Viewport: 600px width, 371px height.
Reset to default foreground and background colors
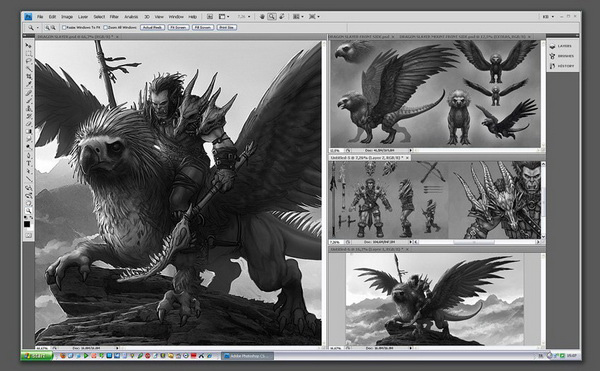(x=26, y=218)
